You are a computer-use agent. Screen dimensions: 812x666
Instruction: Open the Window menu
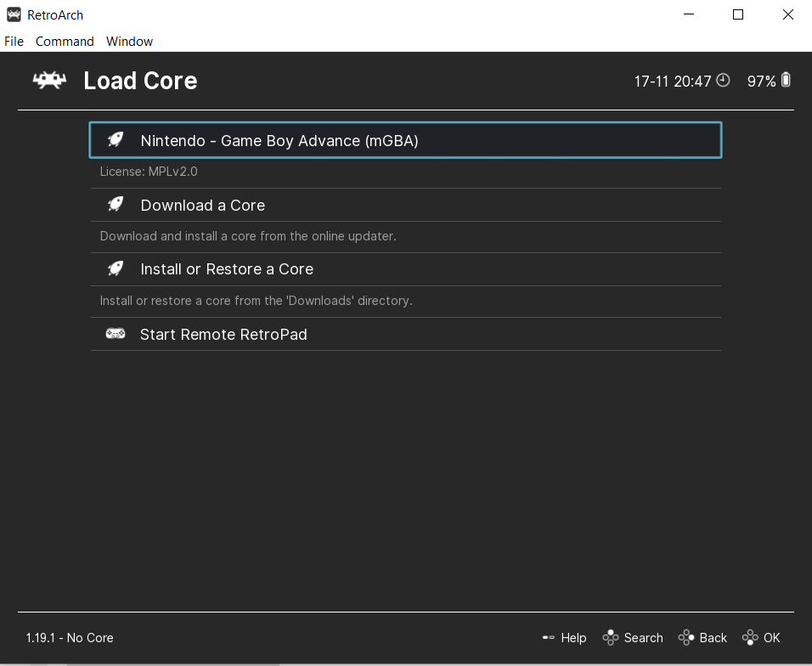[x=129, y=41]
